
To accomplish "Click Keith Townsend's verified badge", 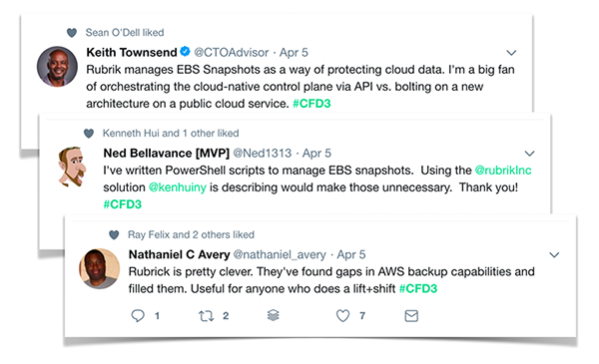I will pos(186,52).
